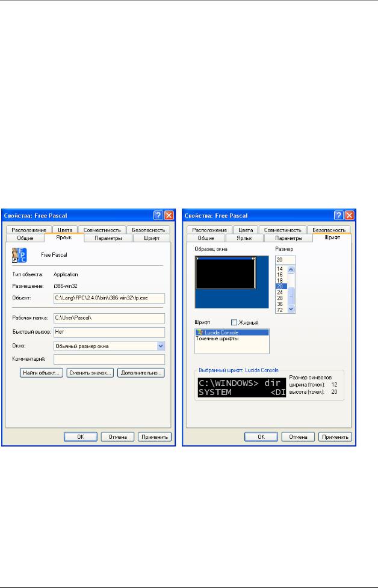
Task: Select size 16 in the list
Action: (282, 275)
